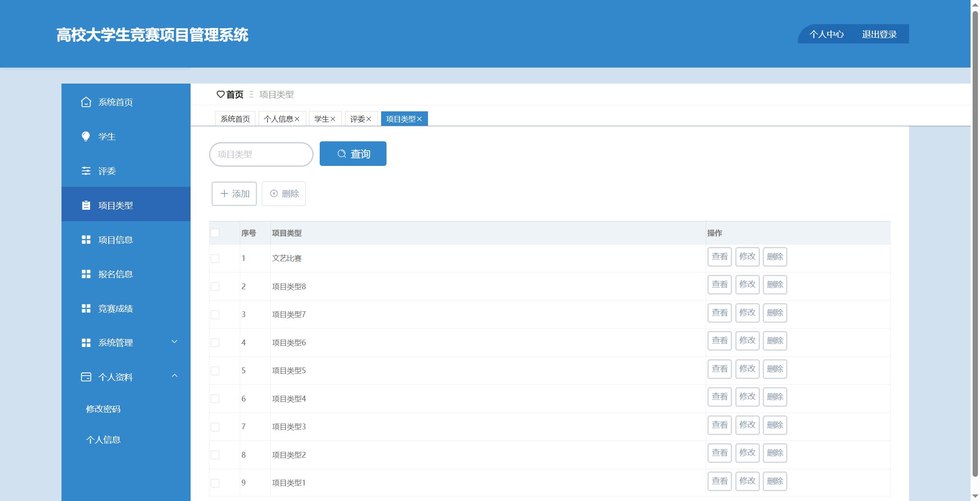
Task: Click the scrollbar down arrow
Action: coord(975,496)
